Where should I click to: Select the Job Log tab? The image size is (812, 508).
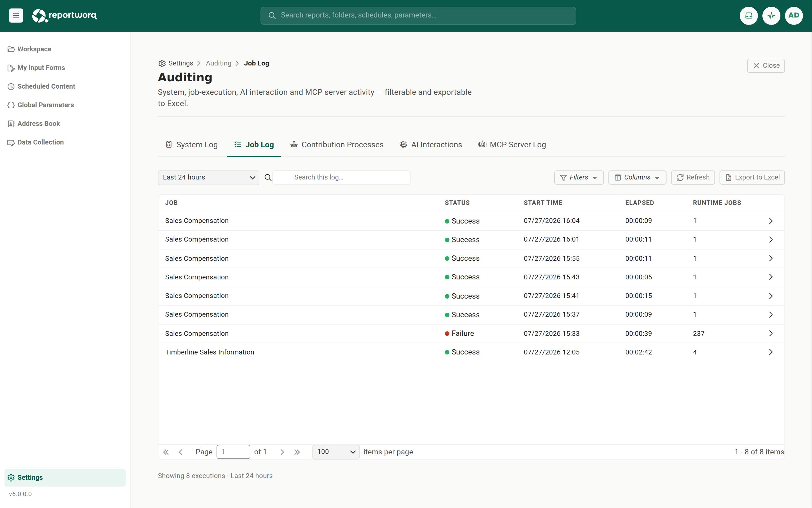[254, 144]
